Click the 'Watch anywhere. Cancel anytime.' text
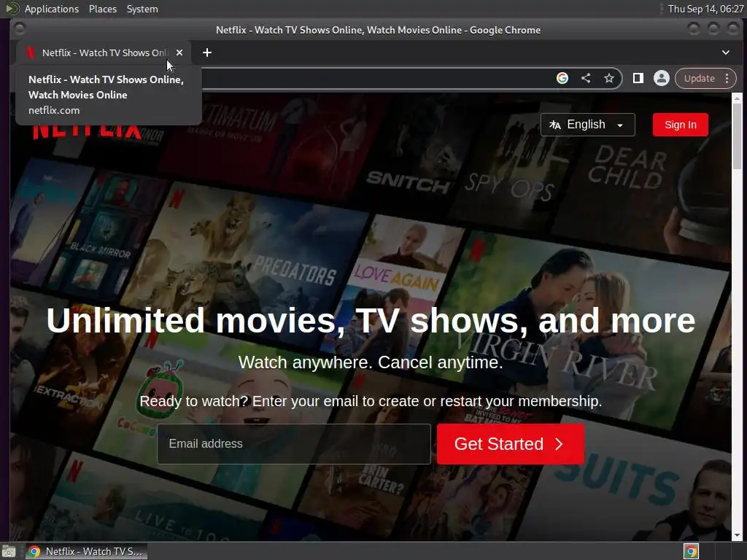 (371, 362)
